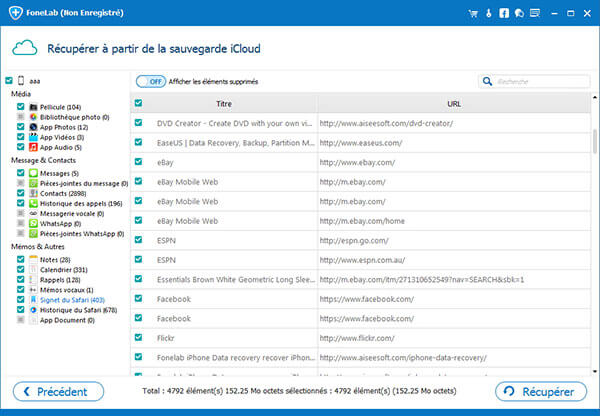600x416 pixels.
Task: Click the scrollbar up arrow
Action: tap(595, 98)
